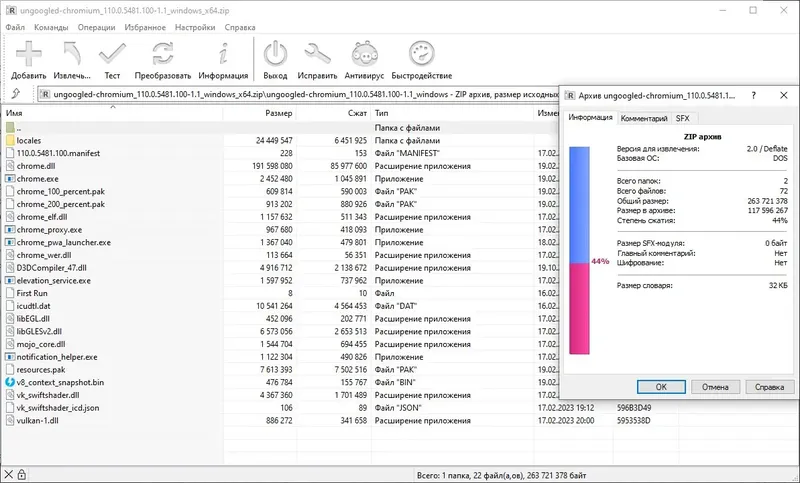The height and width of the screenshot is (483, 800).
Task: Select the vk_swiftshader.dll file
Action: [x=48, y=395]
